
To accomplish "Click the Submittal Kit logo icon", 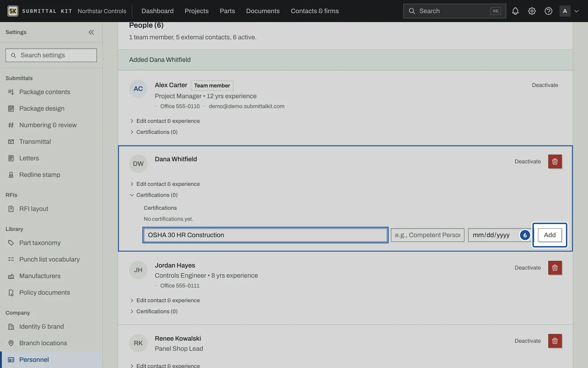I will pos(13,11).
